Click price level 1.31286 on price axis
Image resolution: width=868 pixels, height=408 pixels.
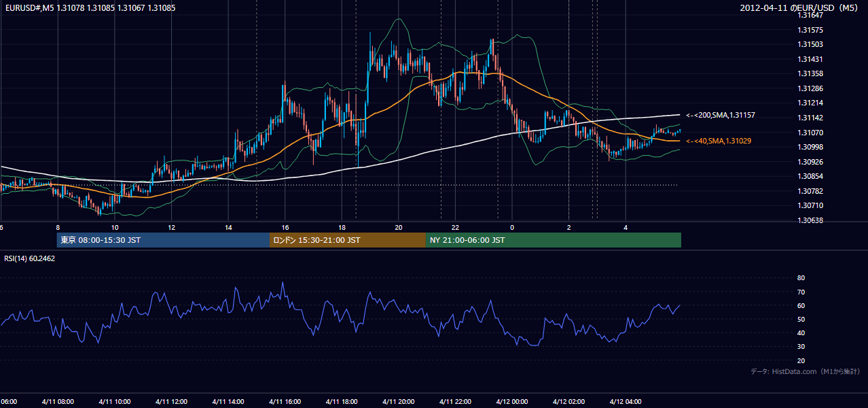pos(810,88)
